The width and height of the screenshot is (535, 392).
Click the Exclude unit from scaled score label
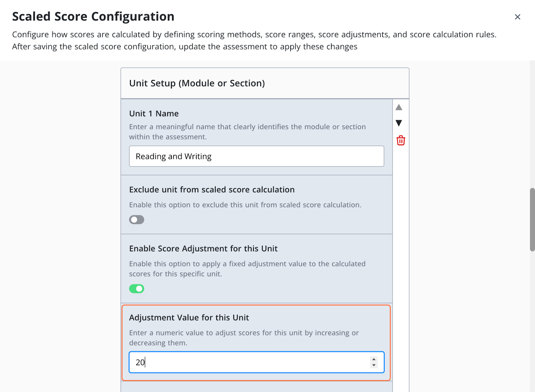click(212, 189)
